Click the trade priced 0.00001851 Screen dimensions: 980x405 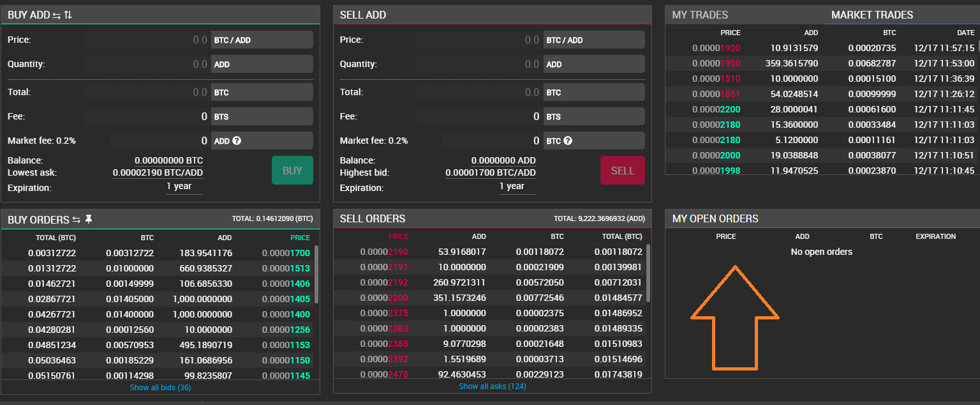coord(822,94)
